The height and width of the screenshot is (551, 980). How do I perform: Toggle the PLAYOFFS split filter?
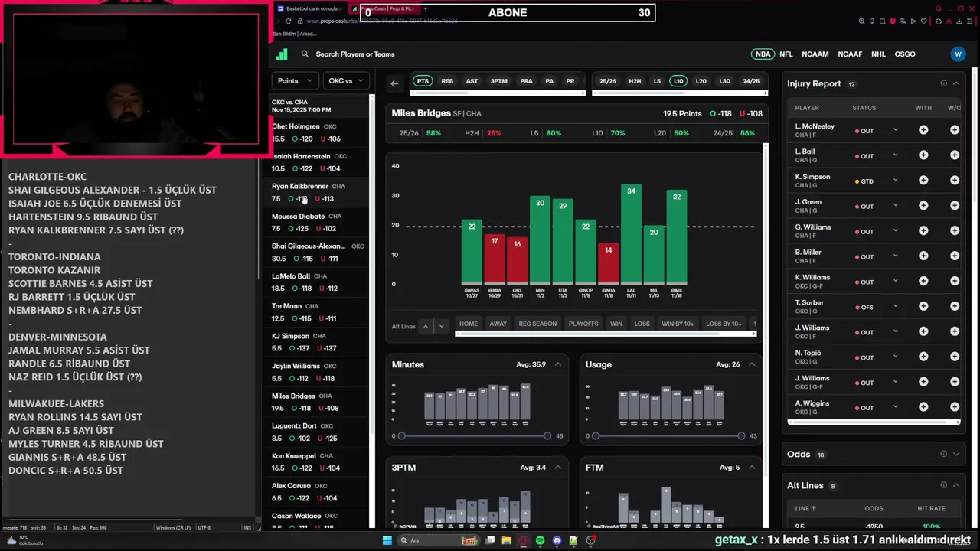point(583,324)
